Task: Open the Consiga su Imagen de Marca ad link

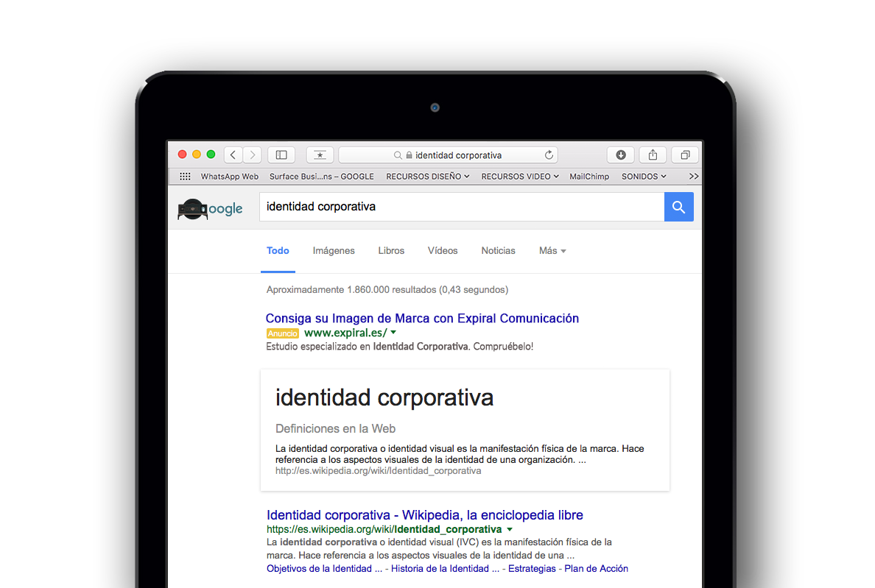Action: [x=422, y=318]
